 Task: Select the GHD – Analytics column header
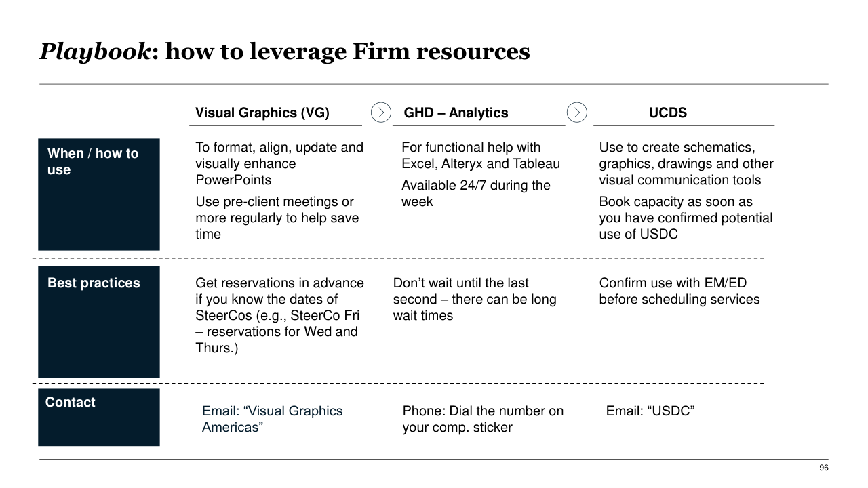[x=456, y=113]
